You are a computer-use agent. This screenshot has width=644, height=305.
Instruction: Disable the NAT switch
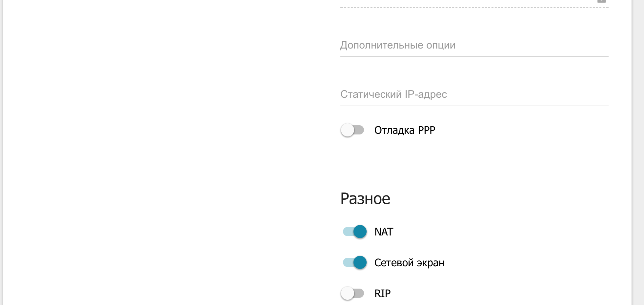point(355,232)
